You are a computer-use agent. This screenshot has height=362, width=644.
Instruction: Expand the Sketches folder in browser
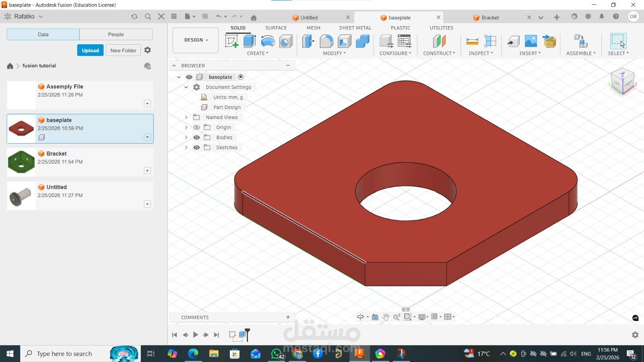click(x=186, y=148)
